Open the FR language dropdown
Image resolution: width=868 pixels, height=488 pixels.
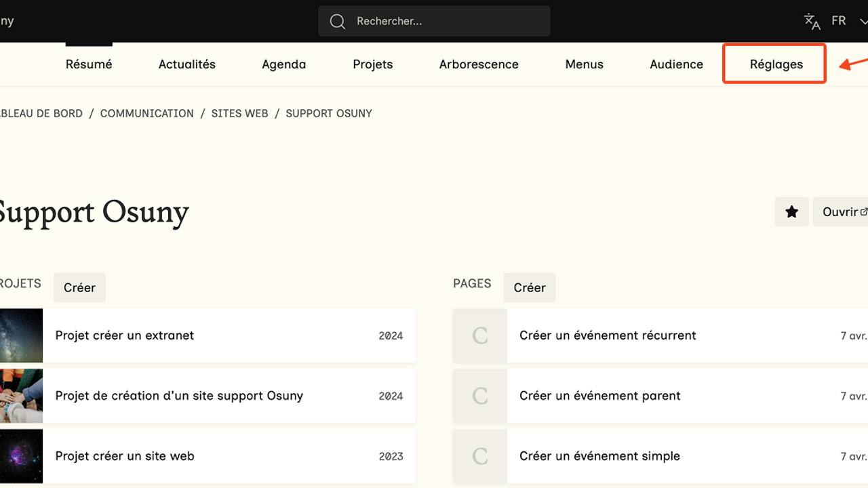tap(848, 21)
